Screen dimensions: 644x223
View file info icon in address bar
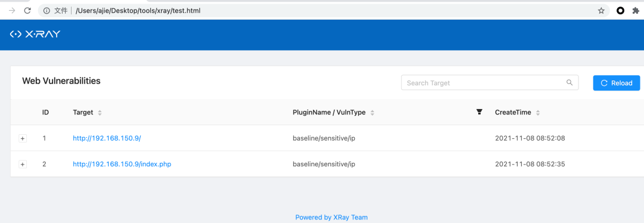[x=47, y=11]
